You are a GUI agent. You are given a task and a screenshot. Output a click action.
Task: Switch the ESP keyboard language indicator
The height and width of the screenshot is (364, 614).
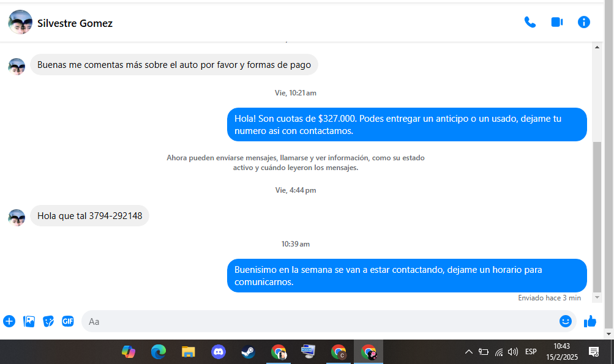(x=531, y=352)
